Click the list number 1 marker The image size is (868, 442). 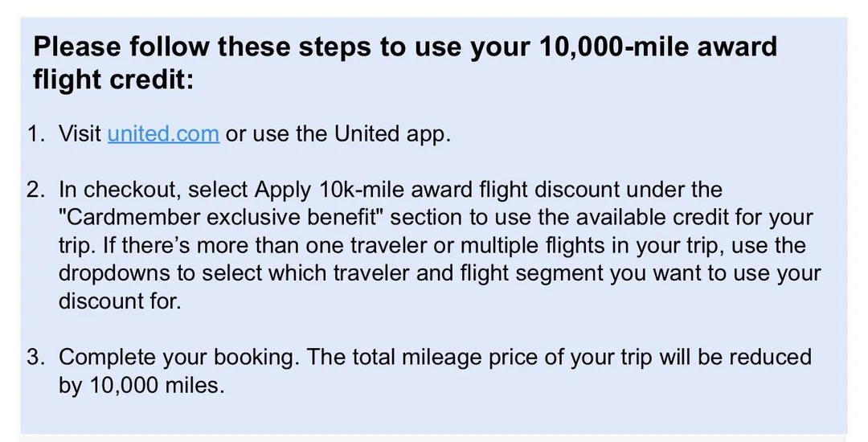click(36, 133)
